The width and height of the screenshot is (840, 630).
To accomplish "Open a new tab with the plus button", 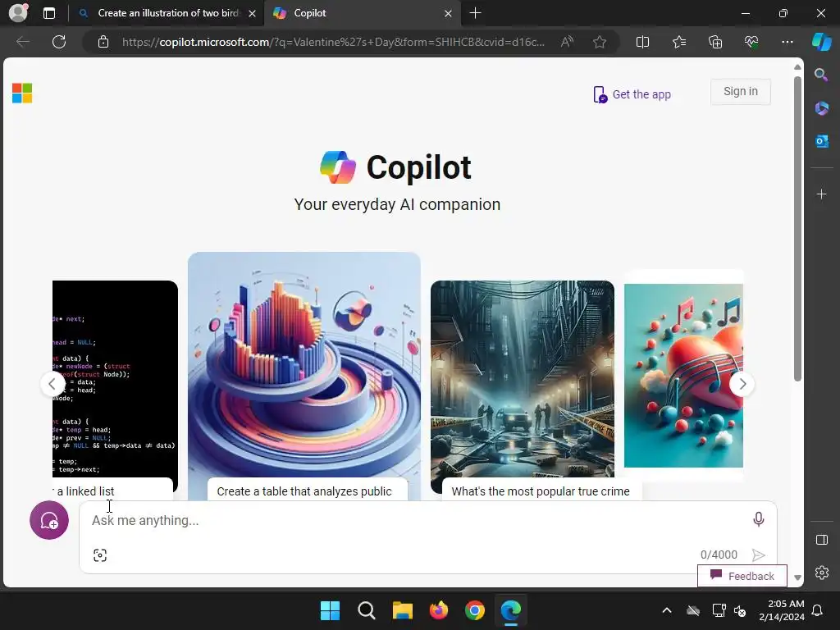I will tap(475, 13).
